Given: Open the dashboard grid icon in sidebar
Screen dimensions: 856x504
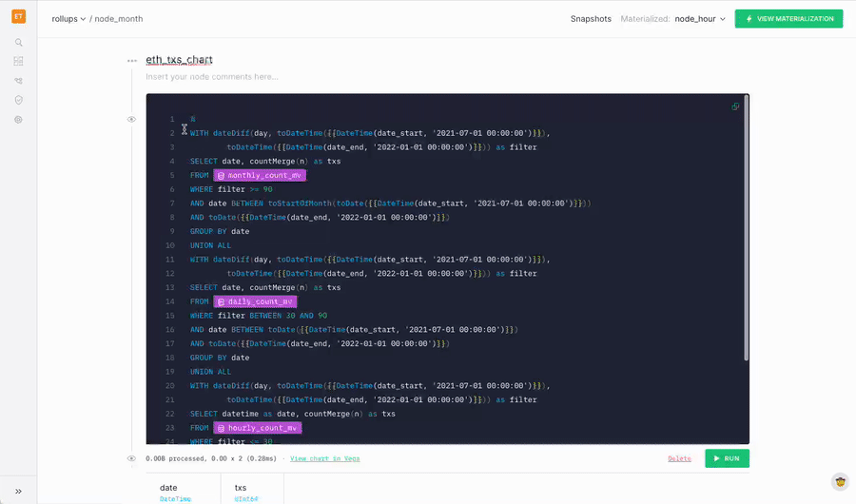Looking at the screenshot, I should (x=18, y=61).
